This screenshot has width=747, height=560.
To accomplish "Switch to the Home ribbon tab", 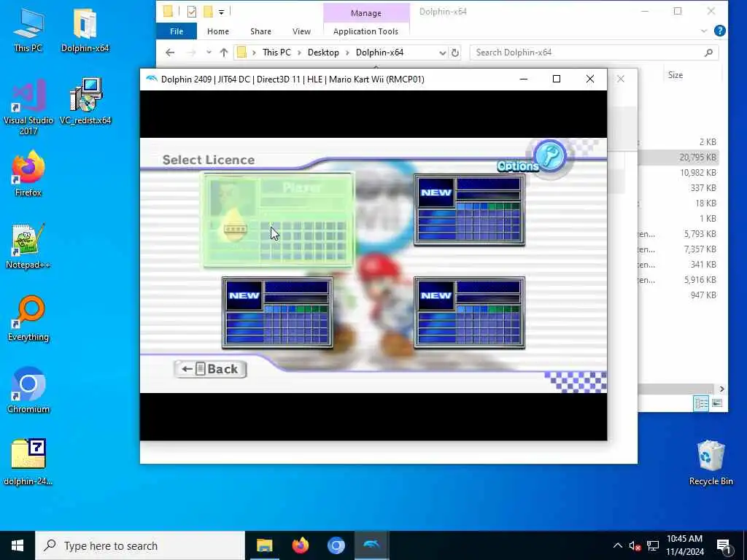I will [x=218, y=31].
